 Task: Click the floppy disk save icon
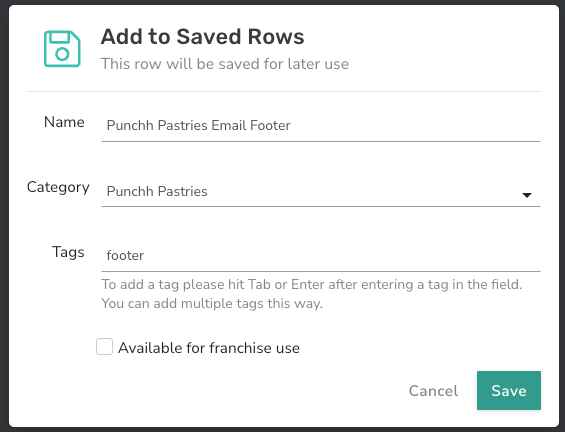[62, 49]
